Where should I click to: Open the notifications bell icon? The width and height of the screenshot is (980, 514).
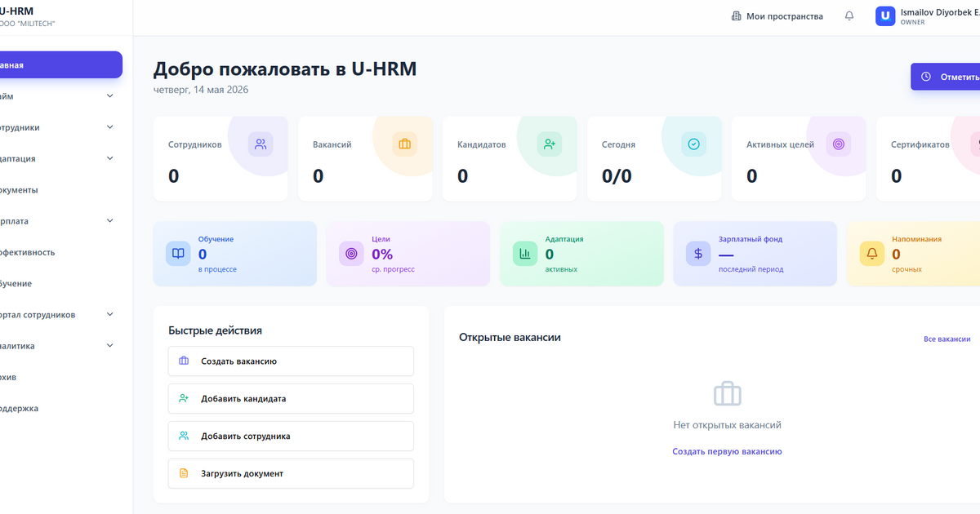[x=849, y=16]
